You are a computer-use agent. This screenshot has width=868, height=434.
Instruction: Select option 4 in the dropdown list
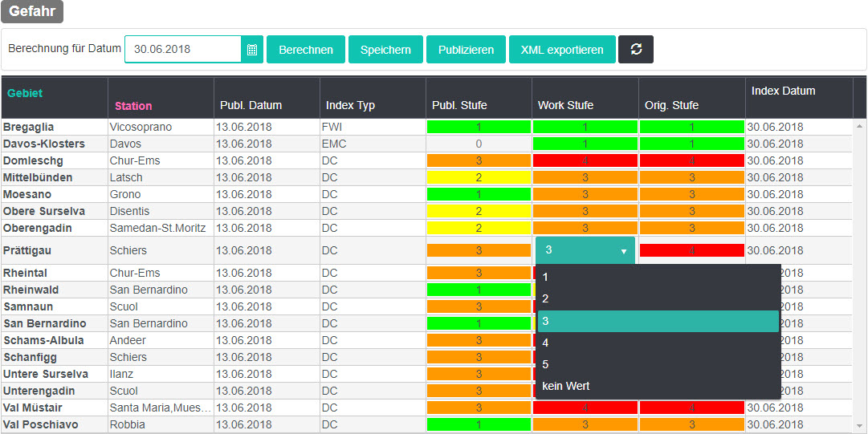(x=658, y=343)
